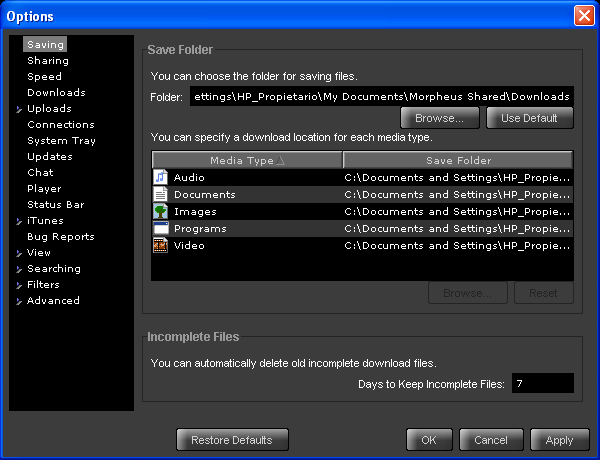Select Advanced in the options tree
Image resolution: width=600 pixels, height=460 pixels.
(x=53, y=301)
